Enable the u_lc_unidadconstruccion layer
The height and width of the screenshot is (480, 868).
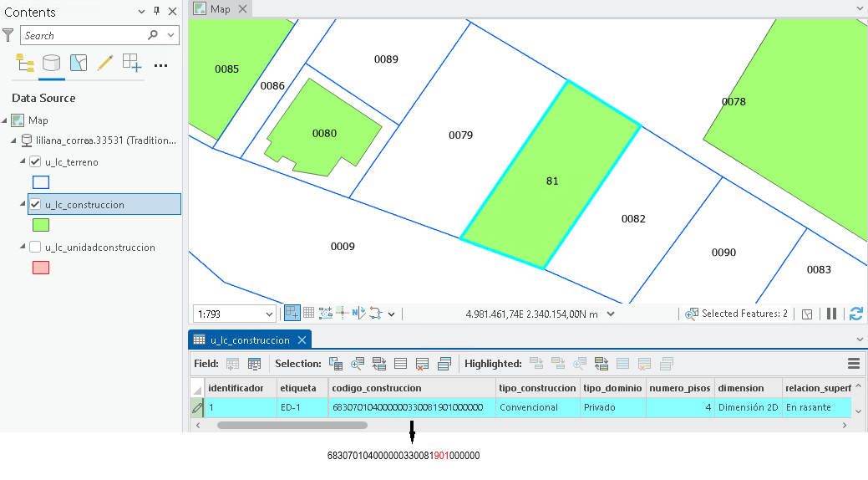coord(35,248)
